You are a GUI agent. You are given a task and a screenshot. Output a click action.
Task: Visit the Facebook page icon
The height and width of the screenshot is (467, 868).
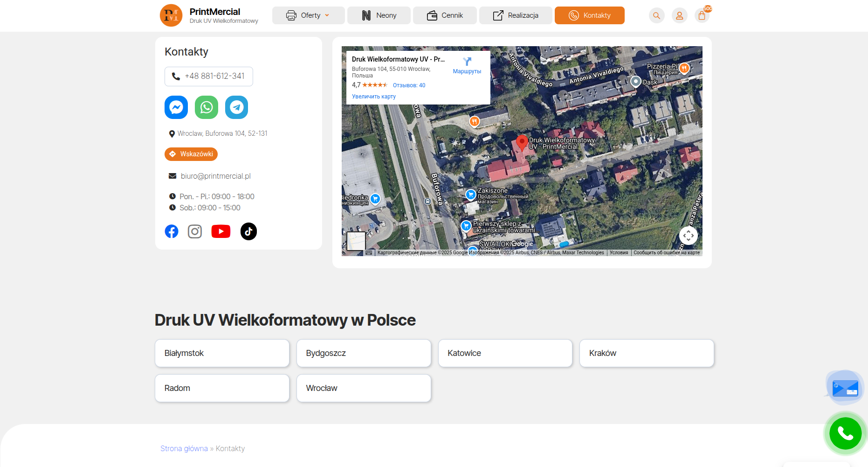(x=172, y=231)
